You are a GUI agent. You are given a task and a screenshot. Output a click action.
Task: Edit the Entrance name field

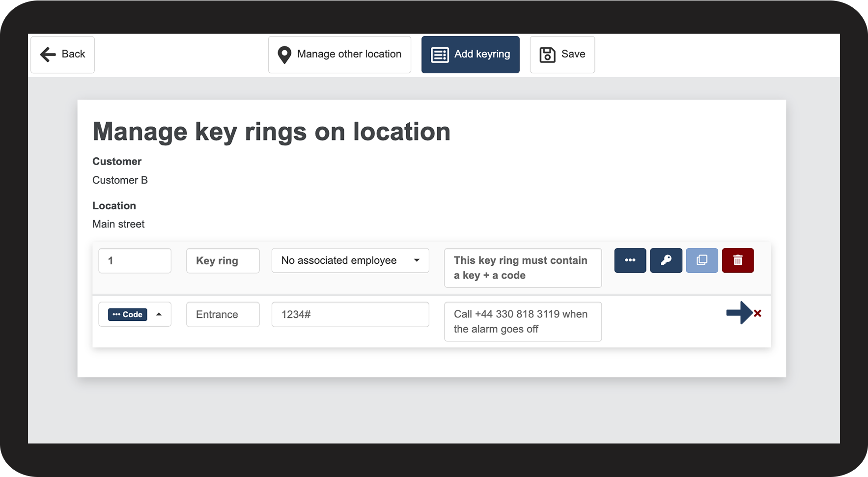point(223,314)
